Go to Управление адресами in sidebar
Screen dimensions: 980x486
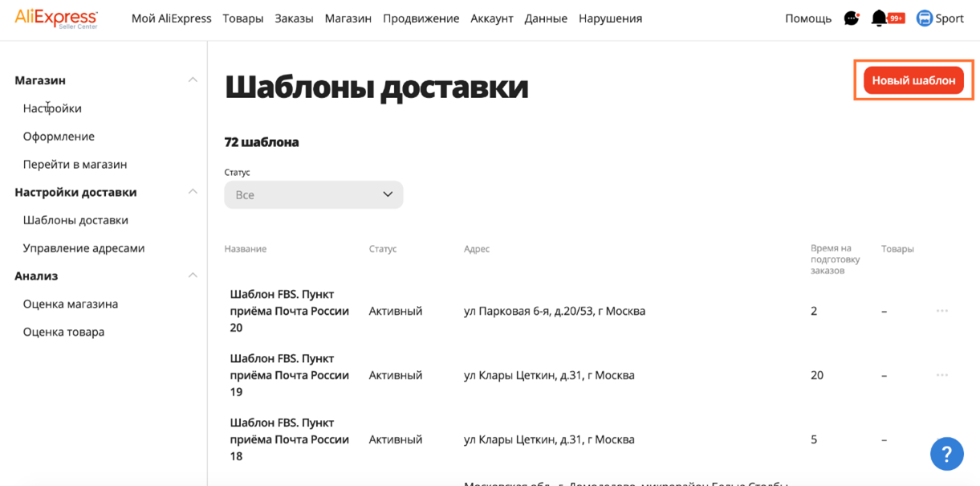click(83, 248)
